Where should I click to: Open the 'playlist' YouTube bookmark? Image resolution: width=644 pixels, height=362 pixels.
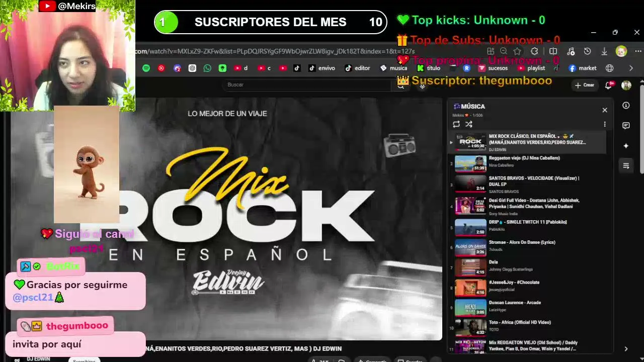pyautogui.click(x=531, y=68)
